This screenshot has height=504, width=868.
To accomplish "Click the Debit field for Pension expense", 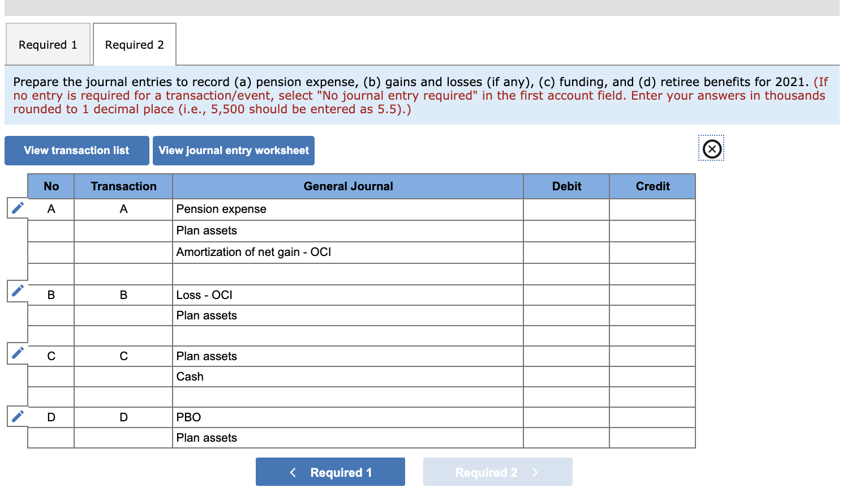I will (566, 209).
